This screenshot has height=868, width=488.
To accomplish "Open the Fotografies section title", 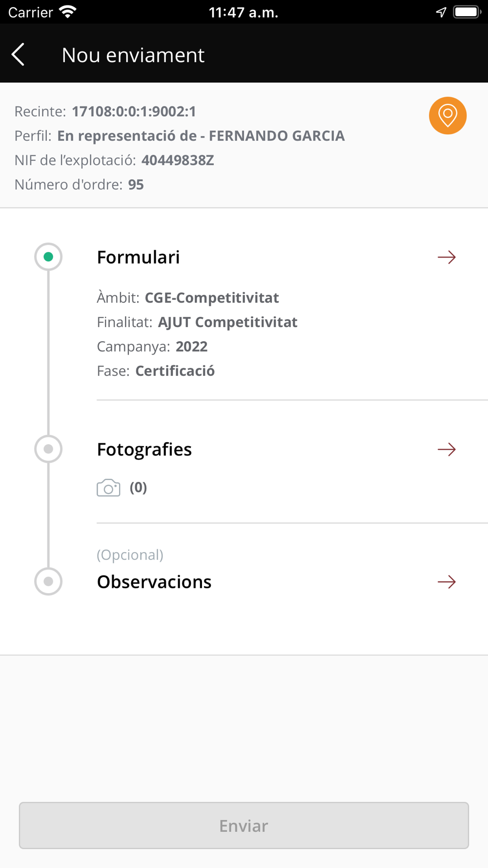I will click(144, 450).
